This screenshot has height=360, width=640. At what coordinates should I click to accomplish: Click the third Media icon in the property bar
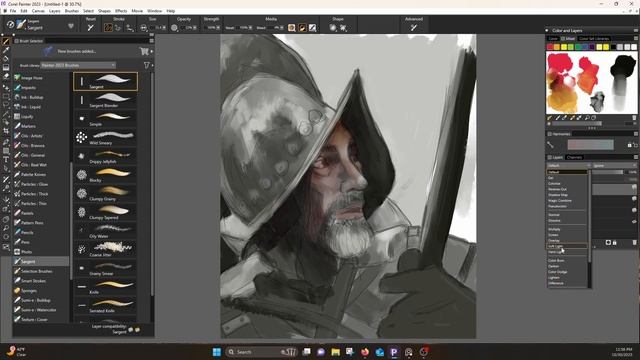pos(312,28)
